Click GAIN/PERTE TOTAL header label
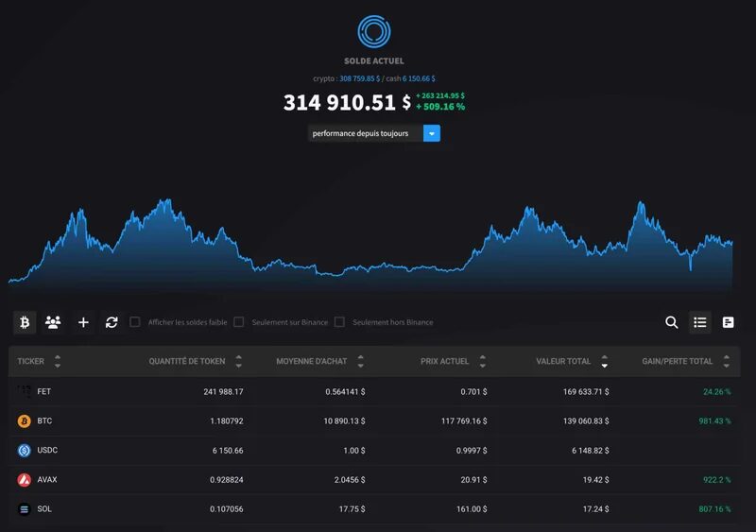Image resolution: width=756 pixels, height=532 pixels. (x=678, y=361)
